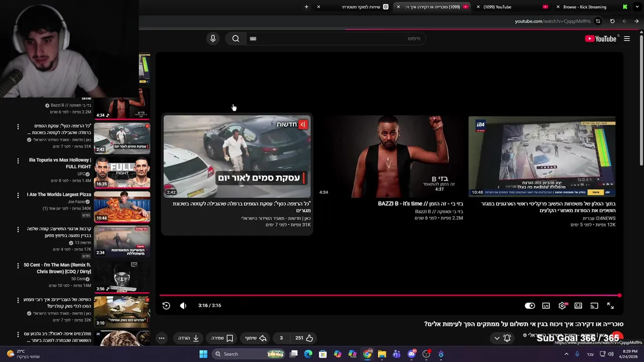This screenshot has height=362, width=644.
Task: Open site information icon in address bar
Action: (598, 21)
